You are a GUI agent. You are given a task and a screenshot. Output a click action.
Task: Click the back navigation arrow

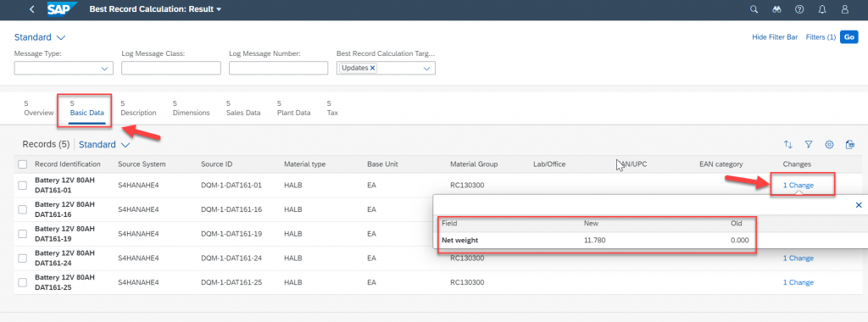[31, 9]
